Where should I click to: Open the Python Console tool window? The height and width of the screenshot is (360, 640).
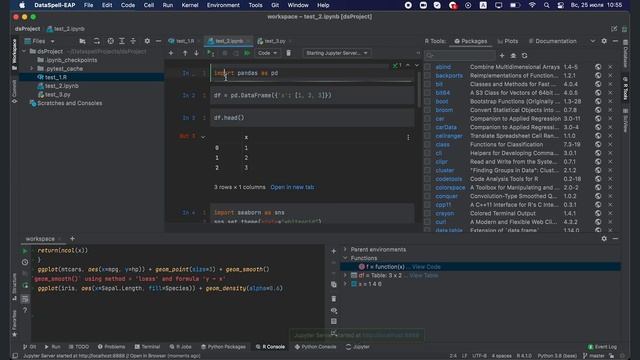316,347
